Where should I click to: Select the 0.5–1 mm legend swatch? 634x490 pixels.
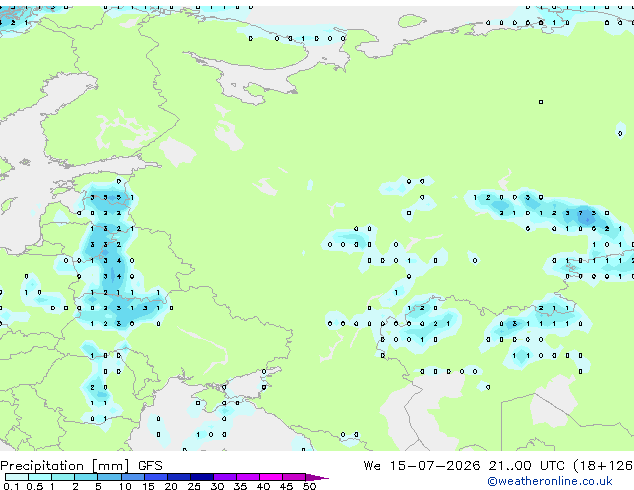tap(40, 477)
